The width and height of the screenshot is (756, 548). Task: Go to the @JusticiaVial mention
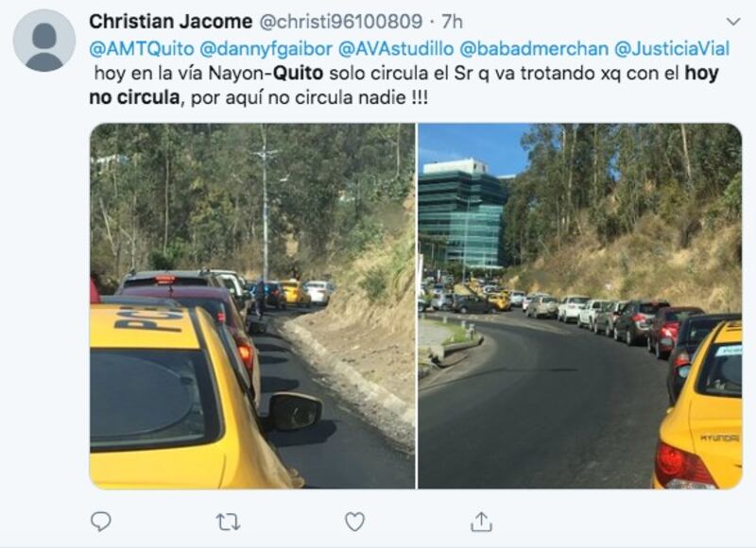coord(672,49)
